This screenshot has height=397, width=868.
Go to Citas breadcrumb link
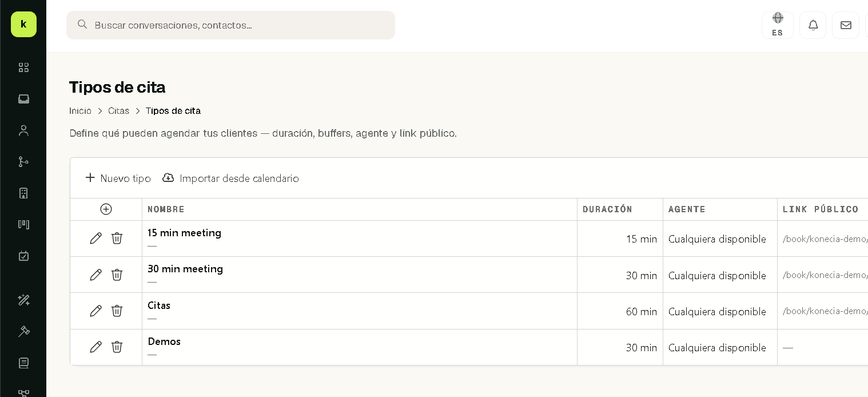click(119, 111)
